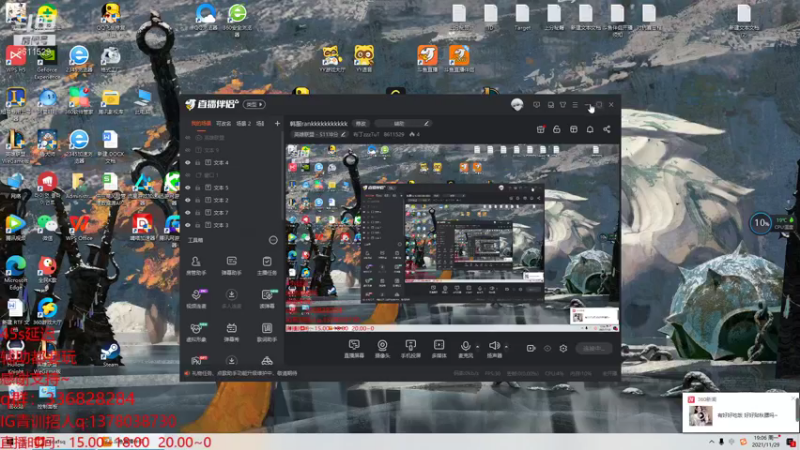Open 虚拟形象 tool
The image size is (800, 450).
pos(196,332)
